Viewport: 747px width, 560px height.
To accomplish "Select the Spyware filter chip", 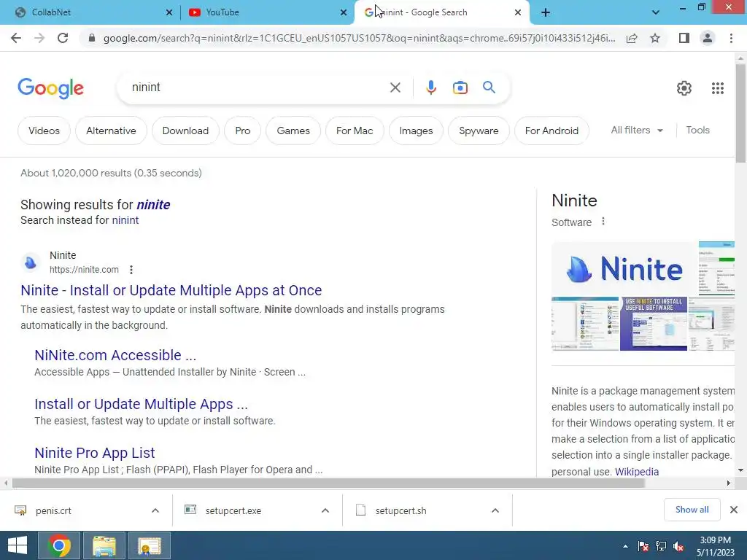I will point(479,131).
